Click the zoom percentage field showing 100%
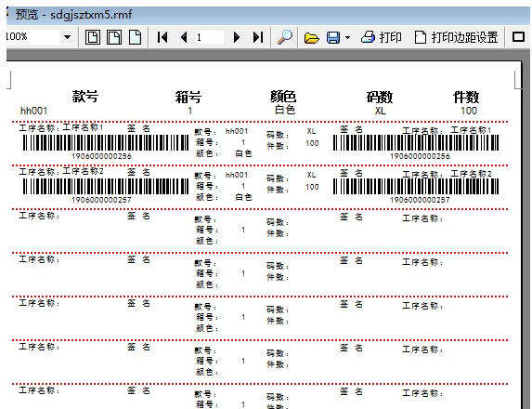The image size is (532, 409). pos(33,36)
